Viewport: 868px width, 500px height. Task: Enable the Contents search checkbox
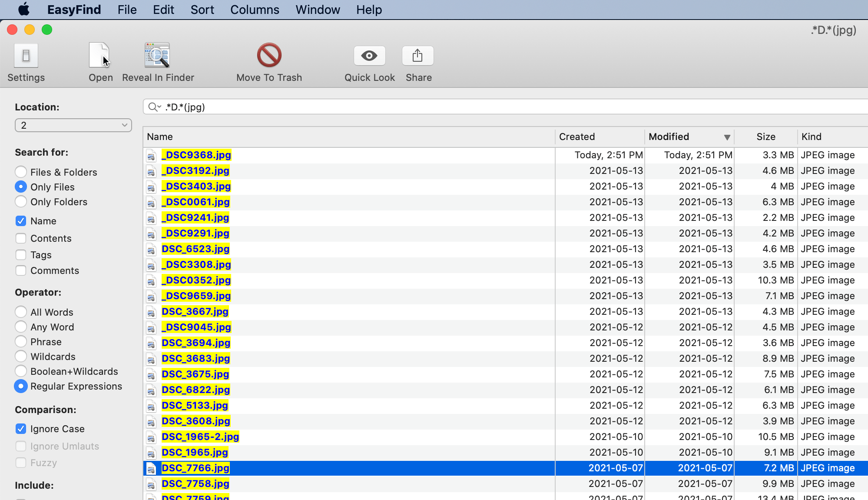[x=20, y=238]
